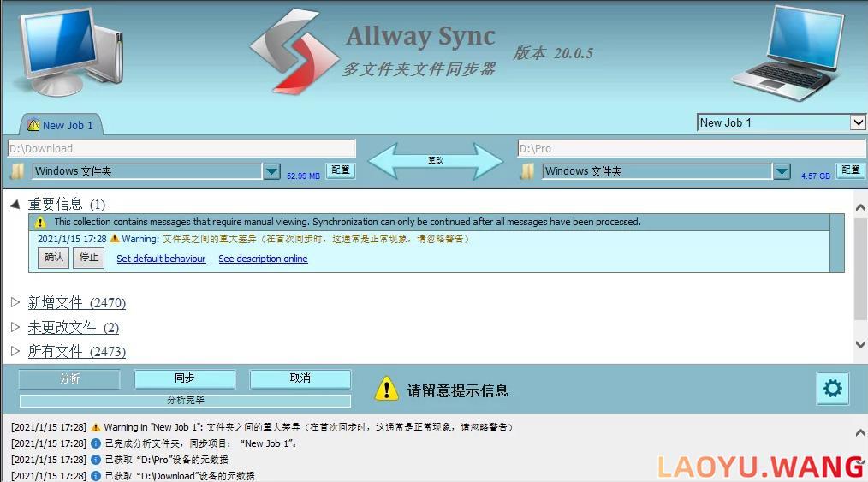868x482 pixels.
Task: Click the left folder icon beside D:\Download
Action: (17, 171)
